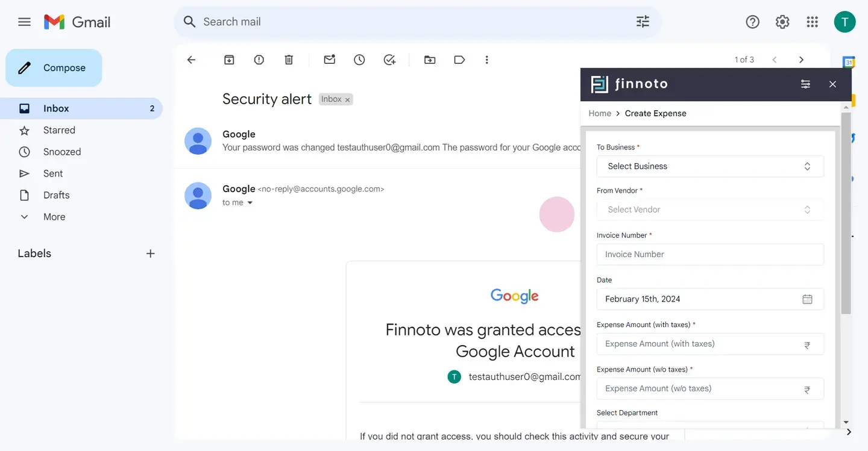
Task: Go to the next email arrow
Action: tap(801, 60)
